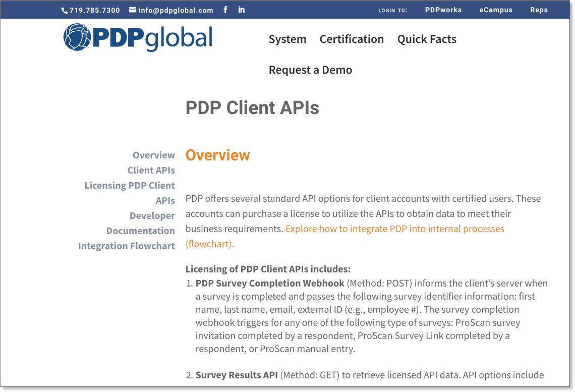Screen dimensions: 575x392
Task: Select Quick Facts in navigation
Action: (x=427, y=39)
